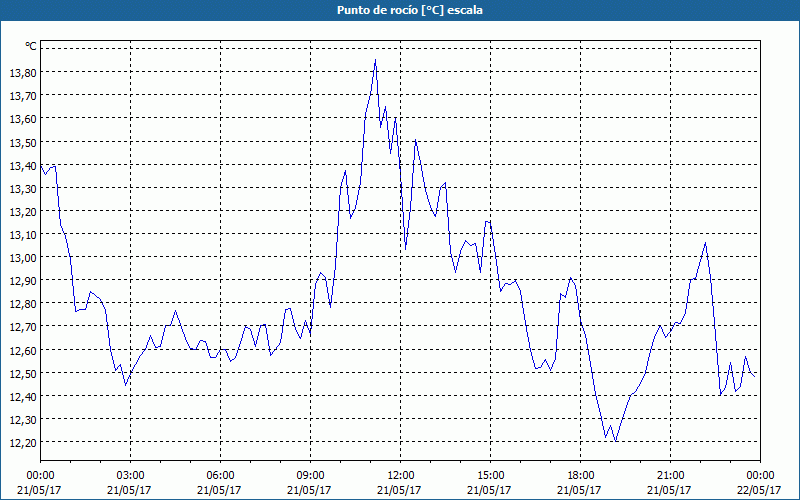Select the 13,80 y-axis label
Viewport: 800px width, 500px height.
pyautogui.click(x=23, y=72)
